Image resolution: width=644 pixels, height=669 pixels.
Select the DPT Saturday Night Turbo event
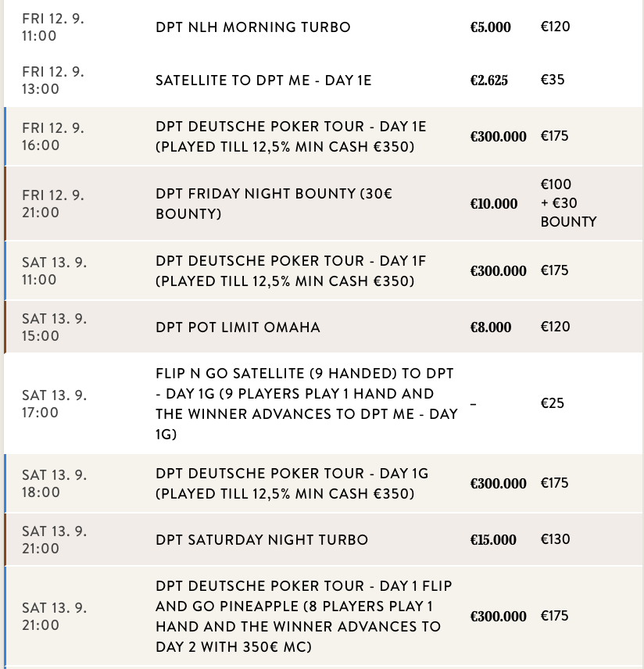(261, 540)
